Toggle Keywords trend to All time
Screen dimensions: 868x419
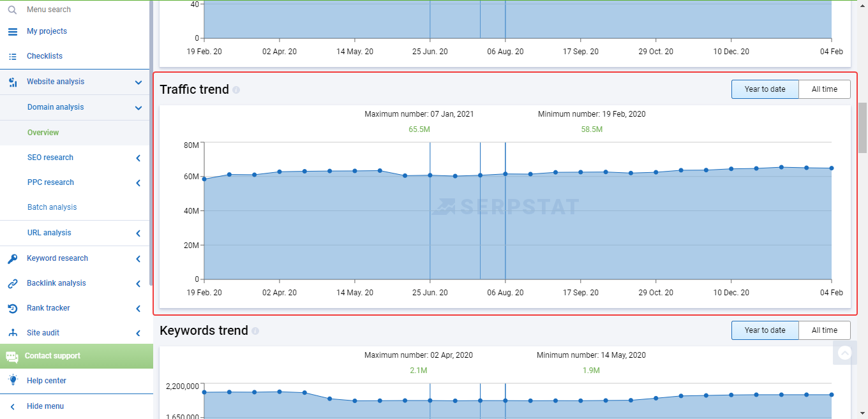coord(825,330)
